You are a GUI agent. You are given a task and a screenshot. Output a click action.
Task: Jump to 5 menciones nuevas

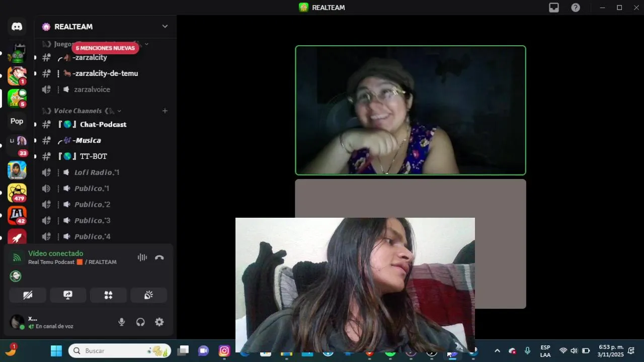pyautogui.click(x=105, y=48)
